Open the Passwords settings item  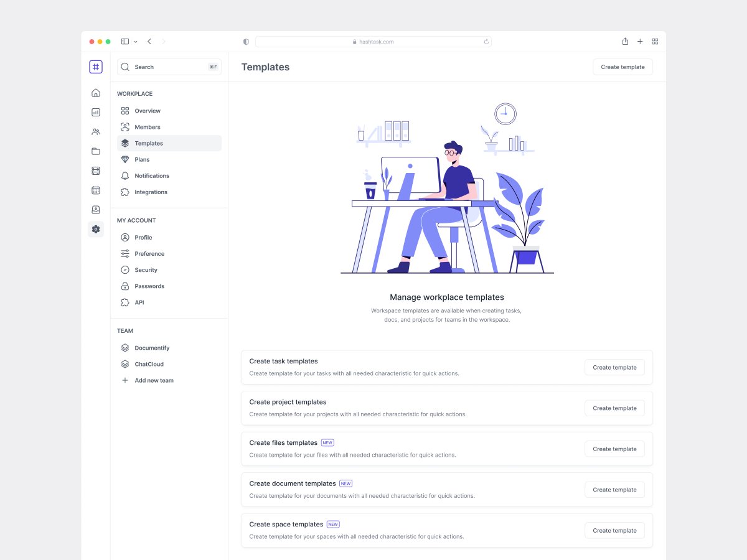point(169,286)
